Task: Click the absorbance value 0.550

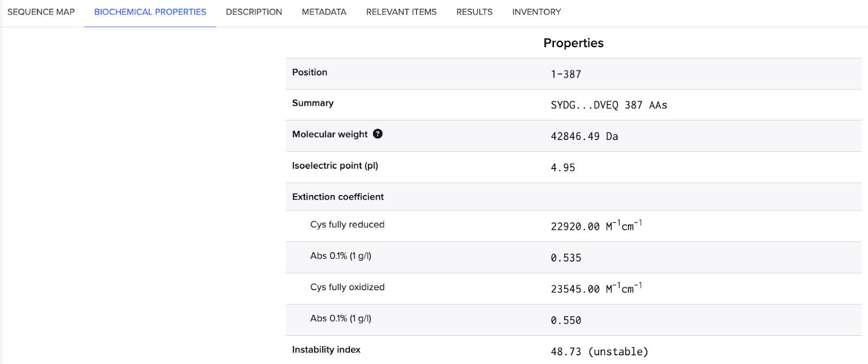Action: coord(566,321)
